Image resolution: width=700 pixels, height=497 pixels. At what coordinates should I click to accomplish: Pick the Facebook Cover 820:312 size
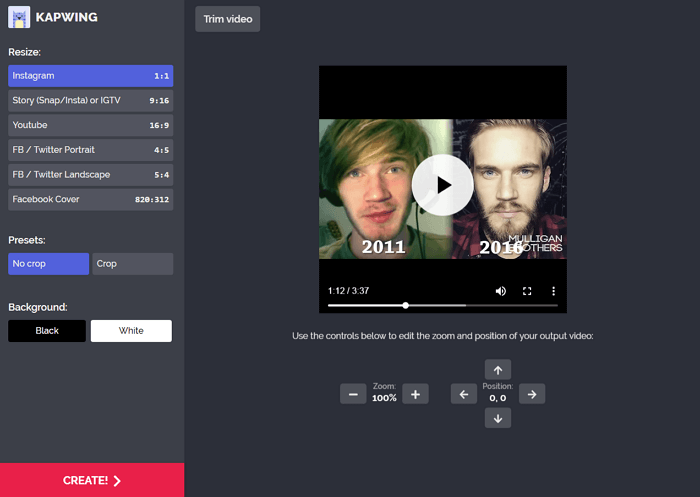90,199
